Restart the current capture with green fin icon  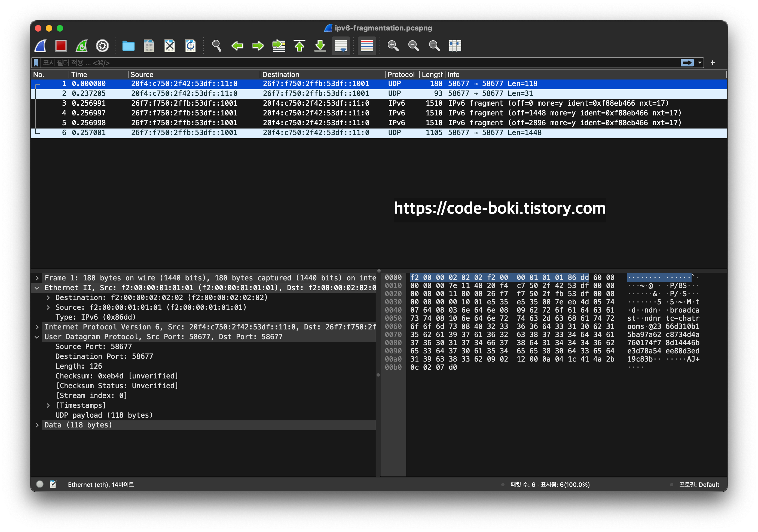click(x=81, y=45)
